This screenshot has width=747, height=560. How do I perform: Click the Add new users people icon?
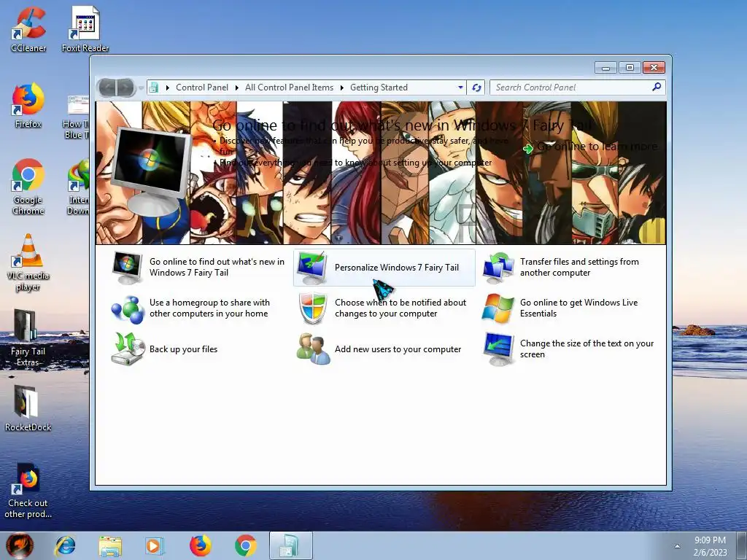[x=313, y=349]
